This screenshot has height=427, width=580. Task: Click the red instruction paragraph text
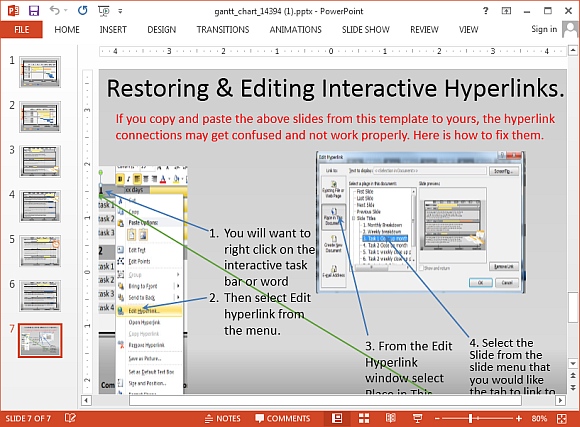[335, 127]
